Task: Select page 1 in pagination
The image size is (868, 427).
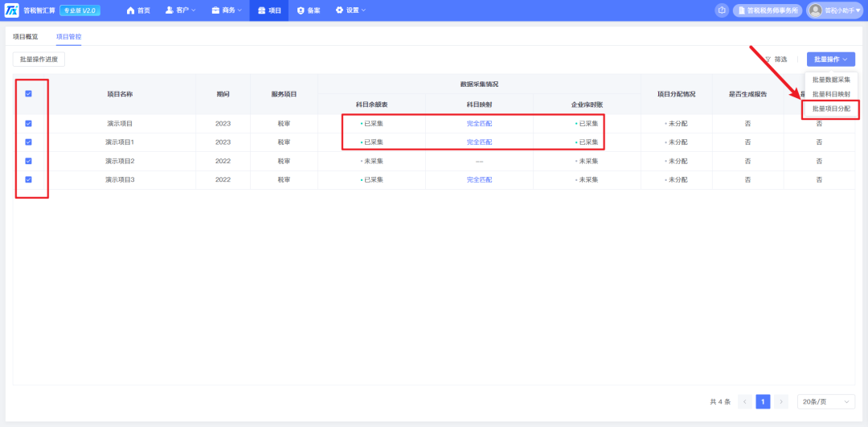Action: [x=763, y=401]
